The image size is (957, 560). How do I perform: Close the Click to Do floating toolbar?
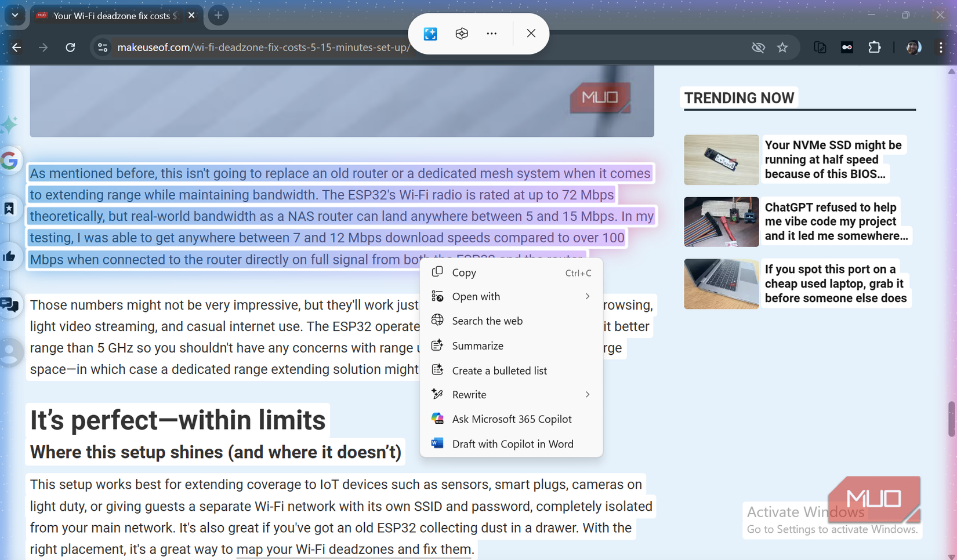(531, 34)
